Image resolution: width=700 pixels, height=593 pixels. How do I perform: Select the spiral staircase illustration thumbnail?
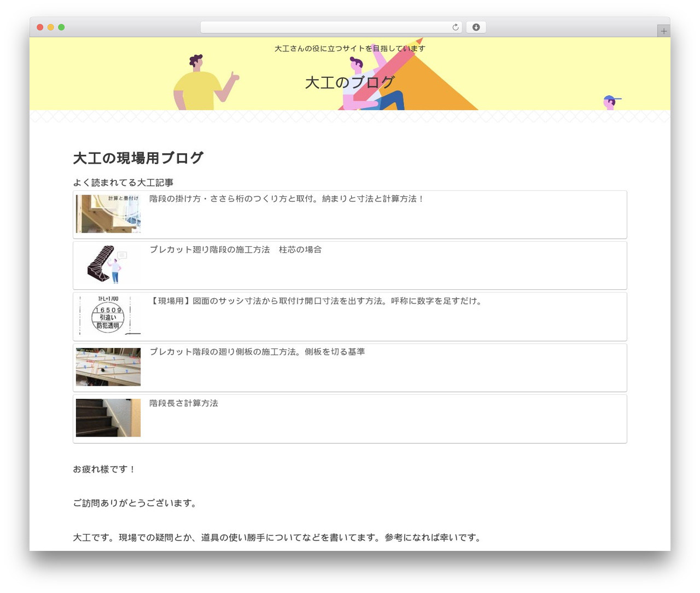pos(108,265)
